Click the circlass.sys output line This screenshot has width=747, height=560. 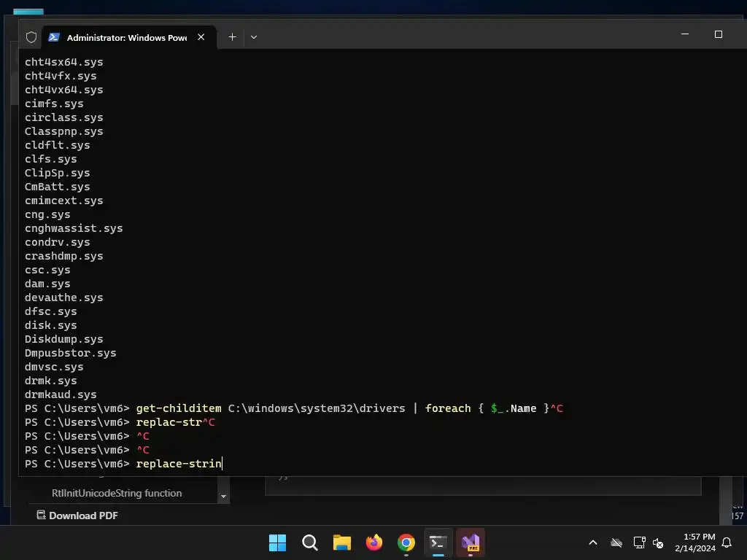(x=64, y=117)
